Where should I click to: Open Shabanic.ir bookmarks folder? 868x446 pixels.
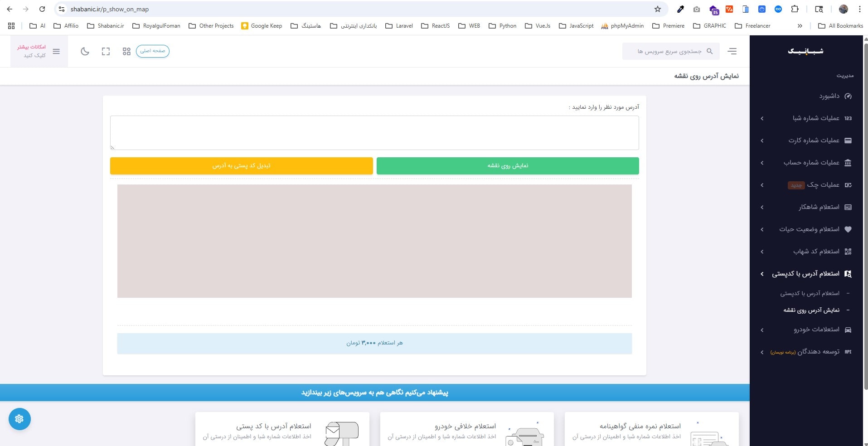(106, 26)
